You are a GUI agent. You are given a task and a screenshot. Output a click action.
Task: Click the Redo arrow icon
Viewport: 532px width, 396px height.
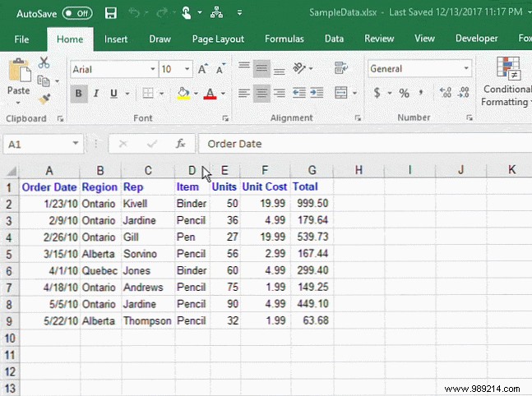162,13
